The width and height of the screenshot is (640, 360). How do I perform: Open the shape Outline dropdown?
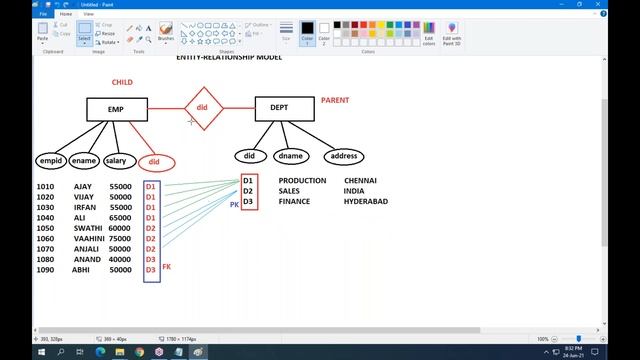tap(258, 25)
